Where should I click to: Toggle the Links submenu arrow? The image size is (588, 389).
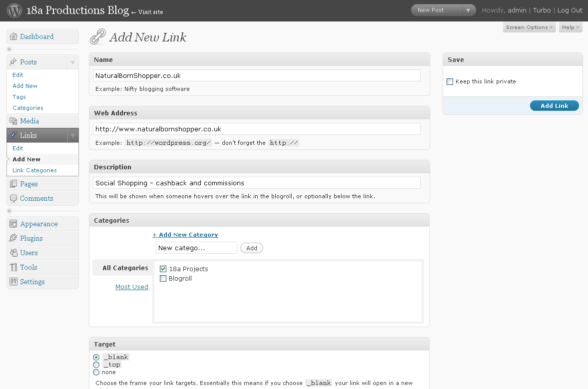tap(73, 136)
